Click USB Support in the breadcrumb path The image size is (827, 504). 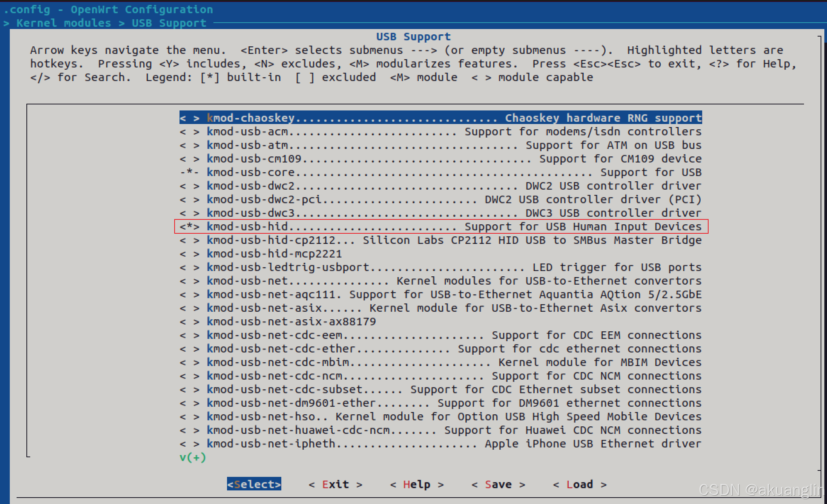tap(169, 23)
